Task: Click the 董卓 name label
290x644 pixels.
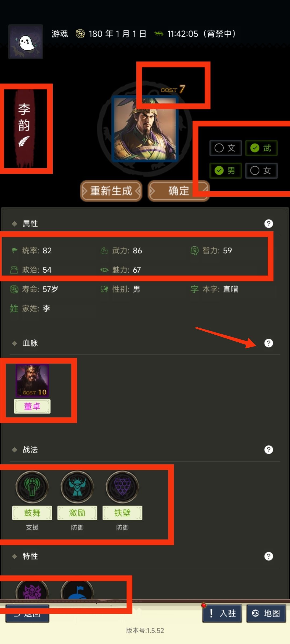Action: [32, 406]
